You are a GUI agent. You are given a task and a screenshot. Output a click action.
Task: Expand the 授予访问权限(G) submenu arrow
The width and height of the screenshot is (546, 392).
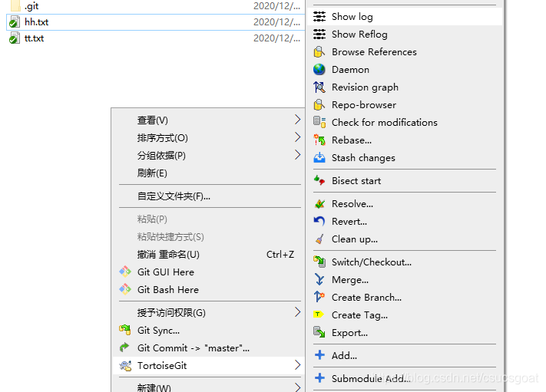point(297,312)
